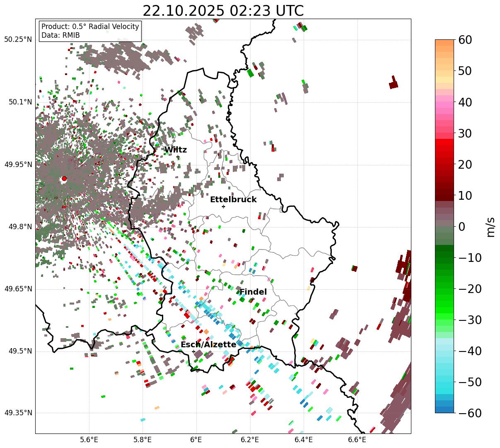Click the Product: 0.5° Radial Velocity text
Screen dimensions: 500x448
[90, 27]
